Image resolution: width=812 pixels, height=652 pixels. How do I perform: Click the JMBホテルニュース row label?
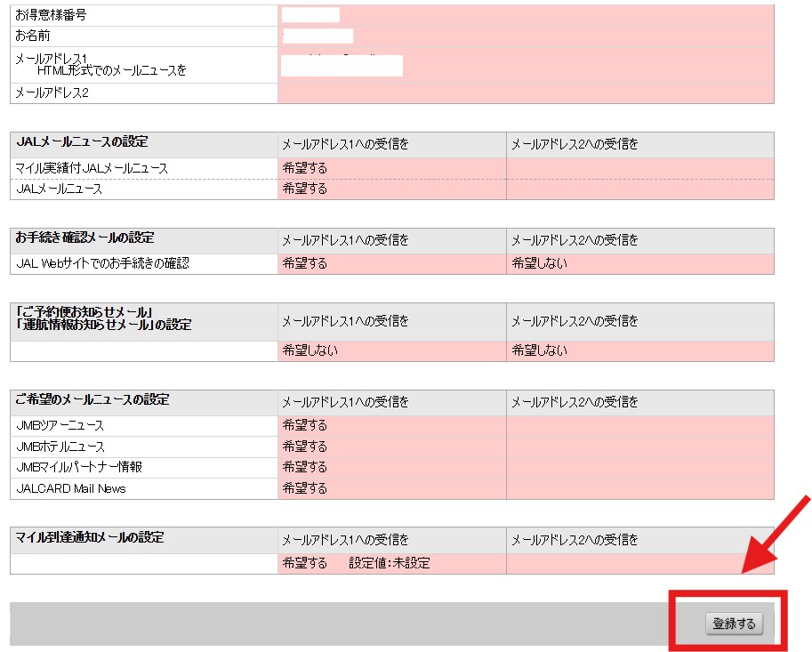60,447
